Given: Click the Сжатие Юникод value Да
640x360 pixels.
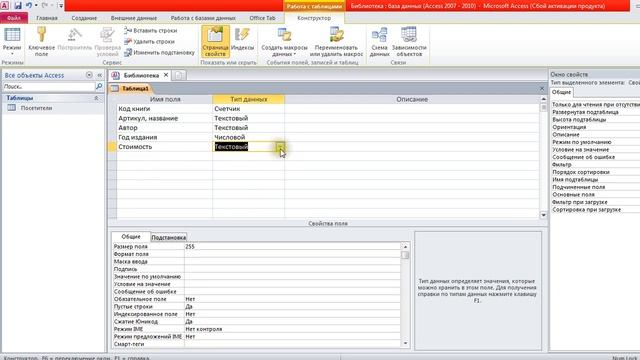Looking at the screenshot, I should 292,322.
